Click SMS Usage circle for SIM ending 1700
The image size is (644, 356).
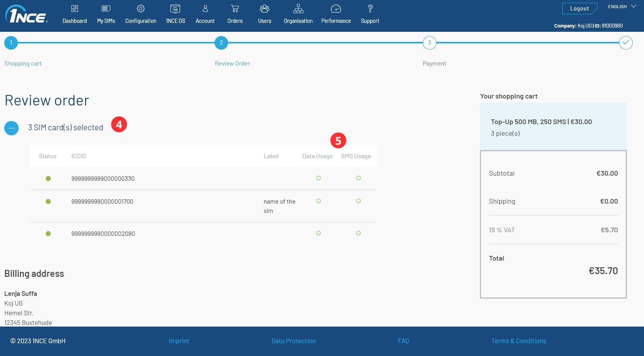tap(358, 201)
